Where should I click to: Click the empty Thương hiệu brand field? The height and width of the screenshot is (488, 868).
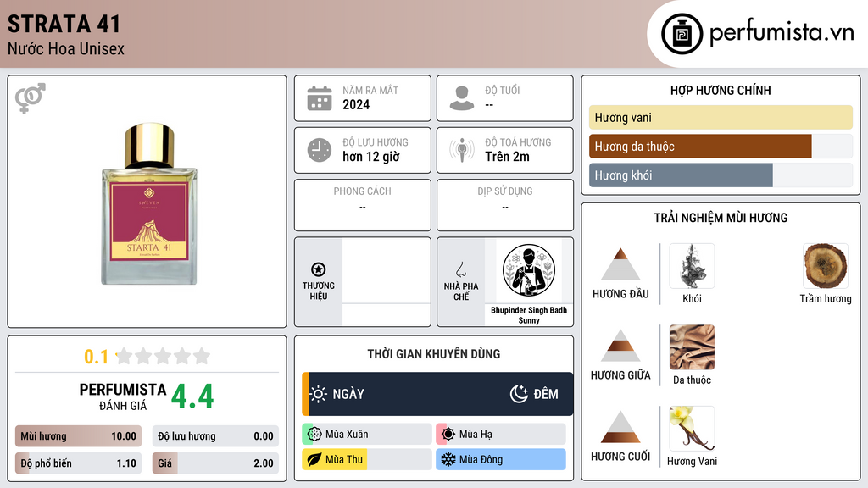(387, 281)
